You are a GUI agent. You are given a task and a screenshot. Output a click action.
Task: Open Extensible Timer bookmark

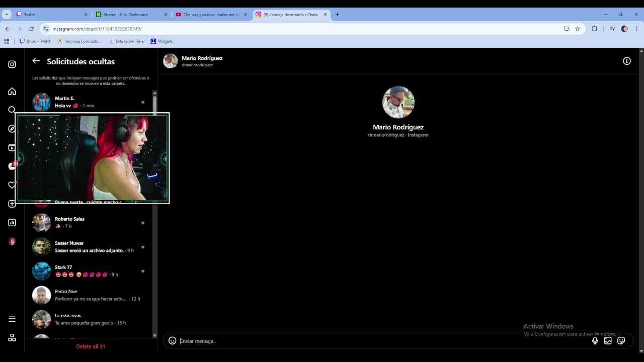127,41
